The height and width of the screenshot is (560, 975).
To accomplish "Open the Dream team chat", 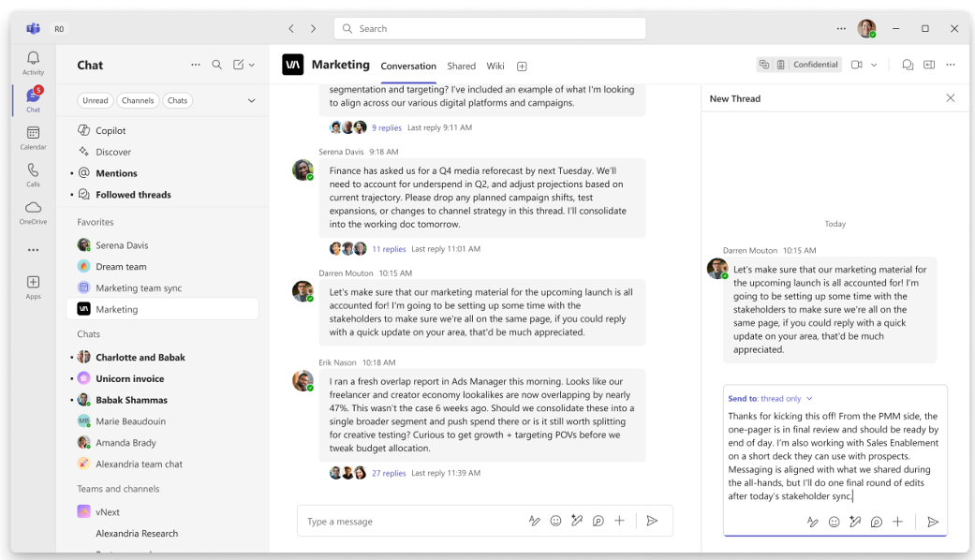I will tap(163, 267).
